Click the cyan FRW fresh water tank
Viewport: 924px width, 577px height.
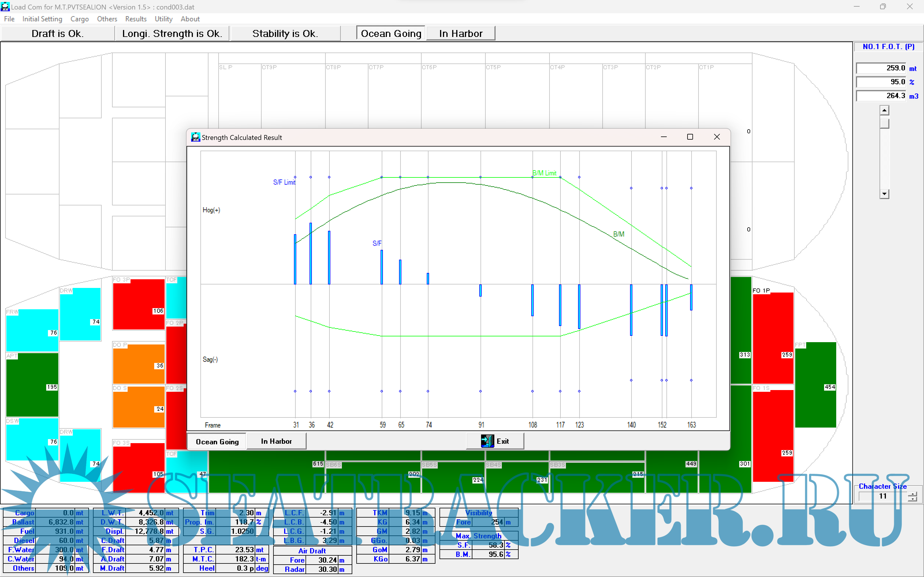pyautogui.click(x=32, y=330)
